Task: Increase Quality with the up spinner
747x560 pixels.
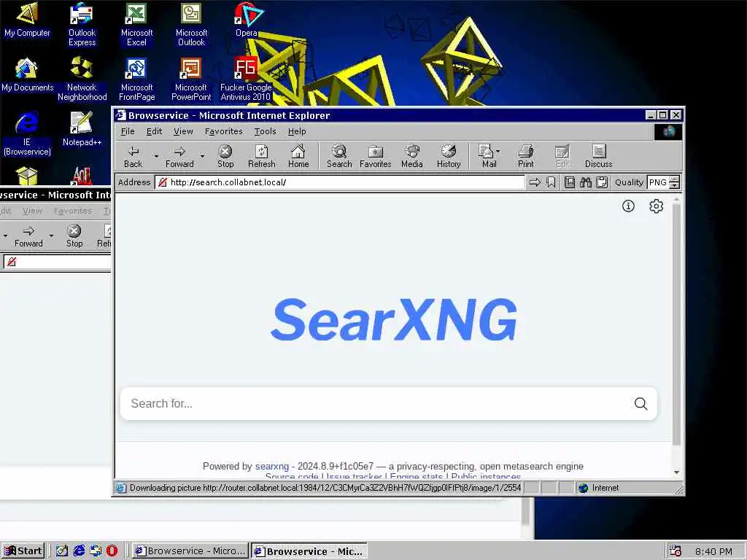Action: tap(674, 179)
